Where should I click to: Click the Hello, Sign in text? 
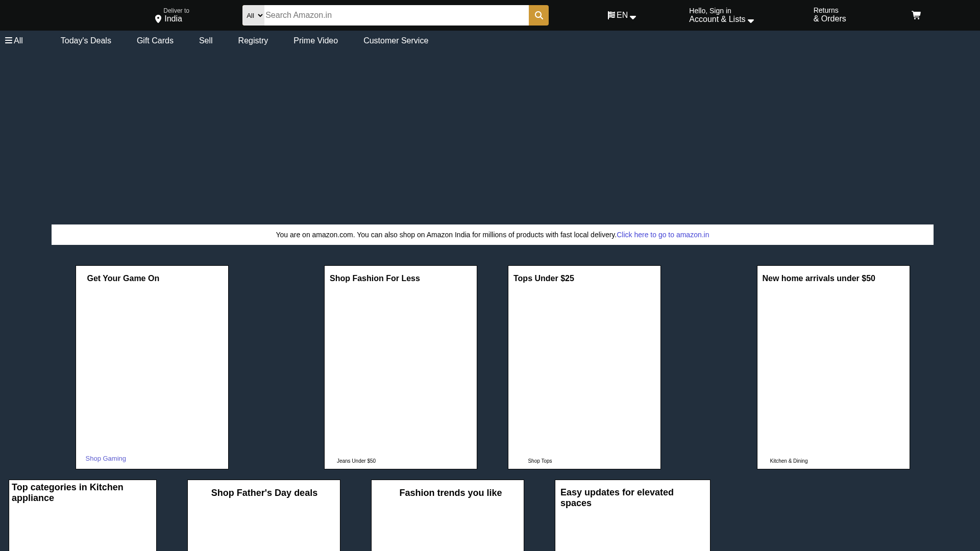coord(710,11)
